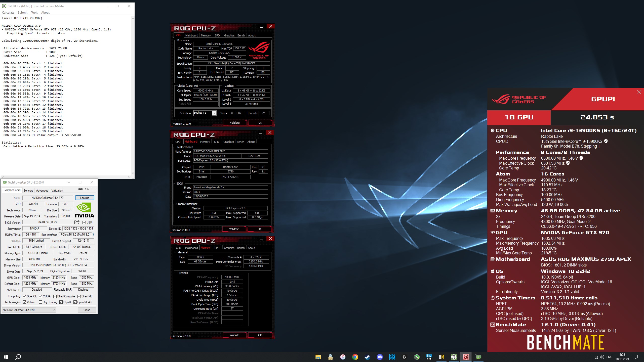Click the Lookup button in GPU-Z
644x362 pixels.
(85, 198)
